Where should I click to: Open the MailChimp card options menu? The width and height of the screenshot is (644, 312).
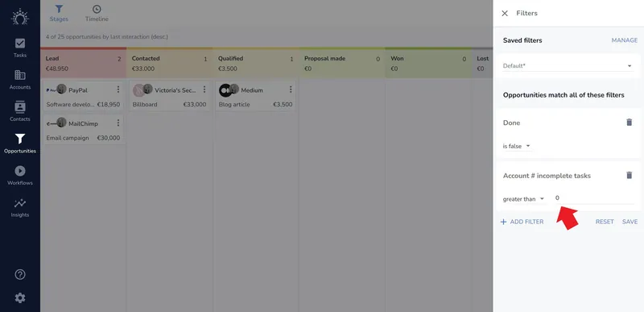pyautogui.click(x=118, y=123)
